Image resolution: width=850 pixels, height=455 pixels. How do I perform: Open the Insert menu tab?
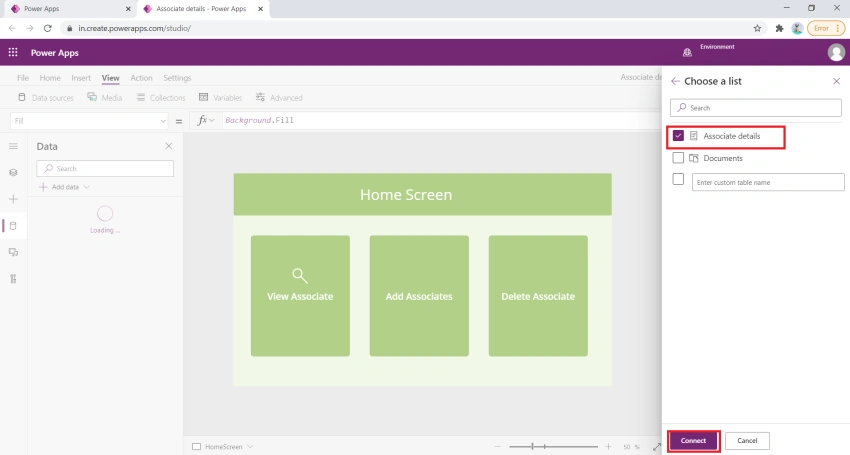pyautogui.click(x=81, y=78)
